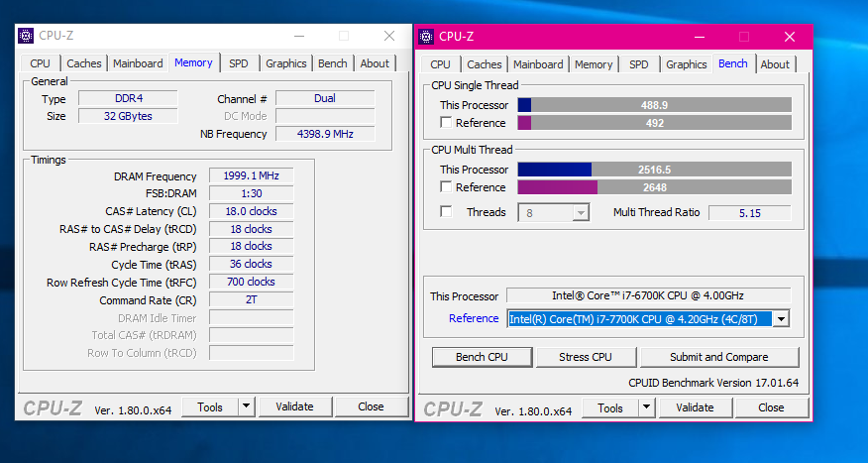Click Validate in right window
The width and height of the screenshot is (868, 463).
tap(695, 408)
